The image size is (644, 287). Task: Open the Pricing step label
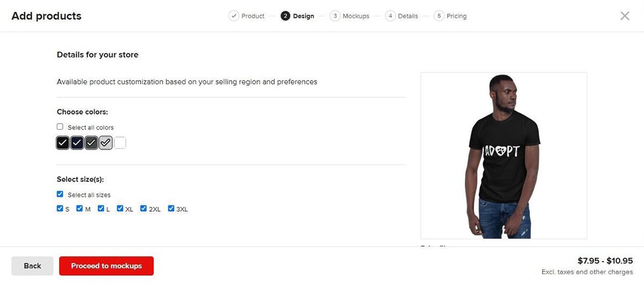(456, 16)
